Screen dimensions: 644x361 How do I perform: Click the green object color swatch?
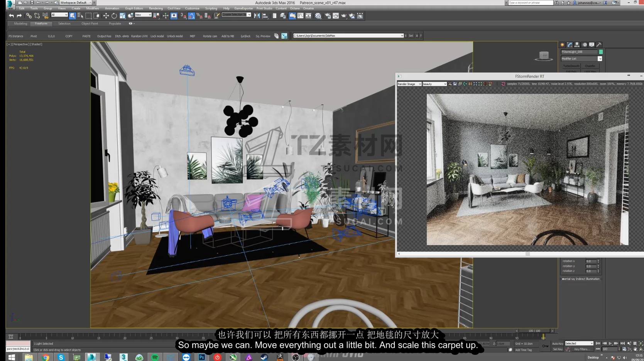click(x=601, y=52)
